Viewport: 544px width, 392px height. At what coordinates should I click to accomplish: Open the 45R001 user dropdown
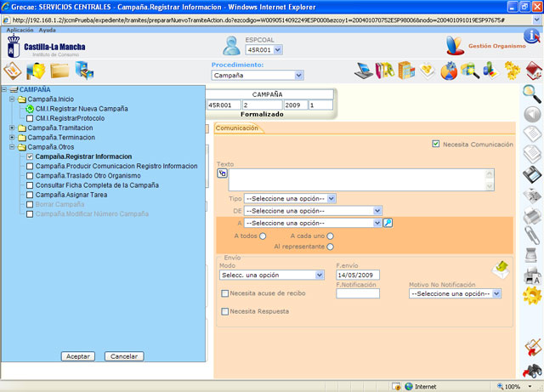[x=264, y=49]
